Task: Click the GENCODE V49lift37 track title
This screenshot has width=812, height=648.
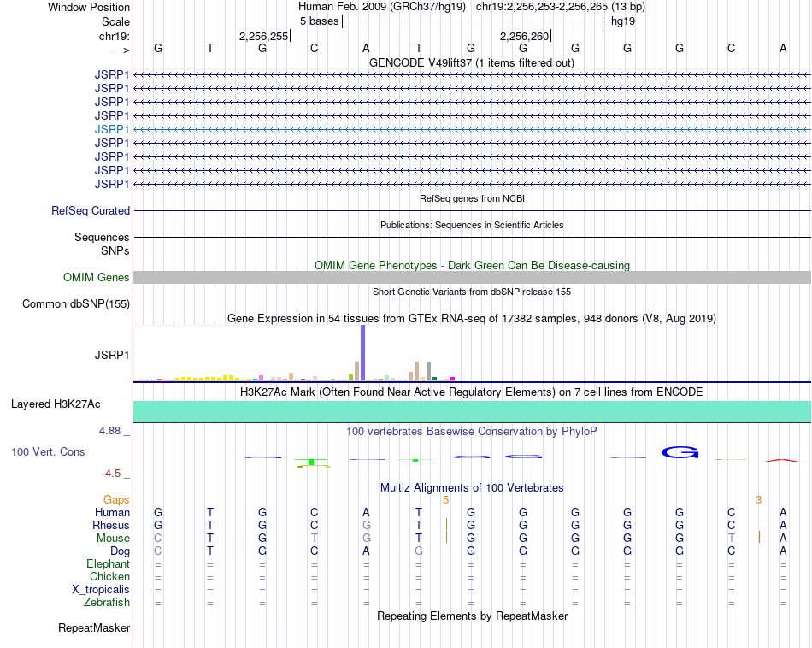Action: click(x=472, y=63)
